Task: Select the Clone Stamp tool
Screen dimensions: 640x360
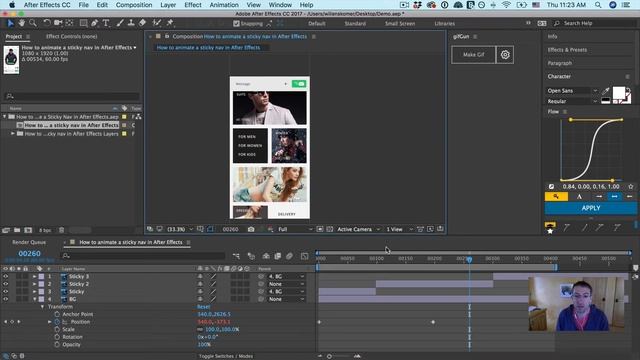Action: pyautogui.click(x=131, y=23)
